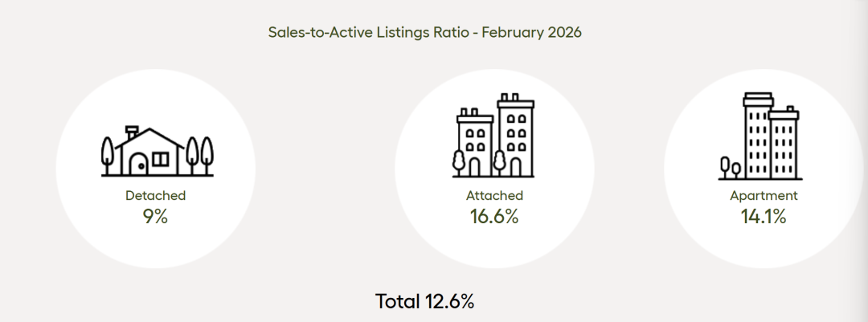Click the 9% Detached ratio value
The image size is (868, 322).
click(155, 215)
